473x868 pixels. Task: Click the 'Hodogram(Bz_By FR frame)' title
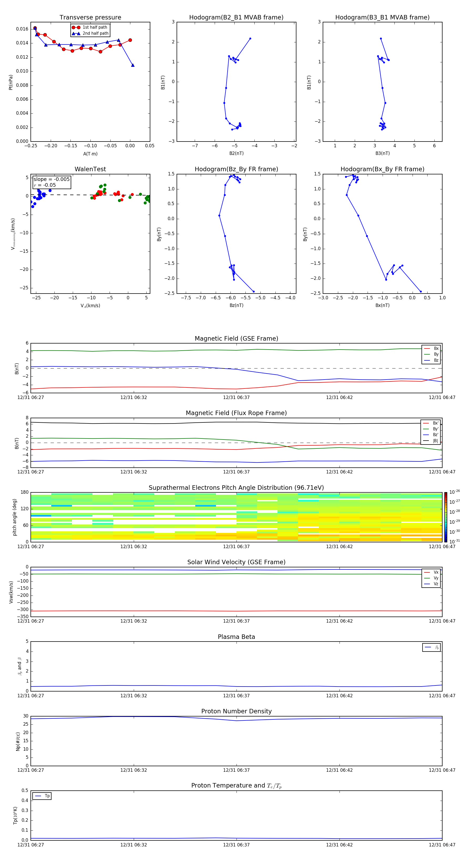(236, 169)
